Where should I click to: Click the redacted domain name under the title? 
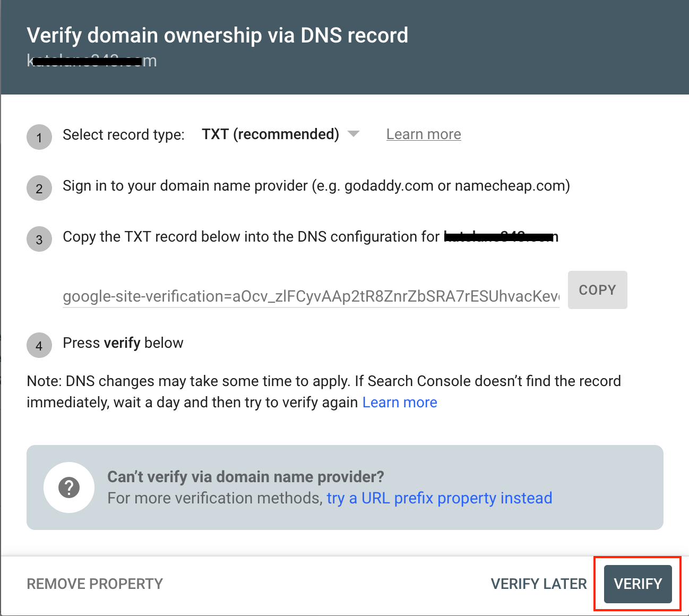92,61
